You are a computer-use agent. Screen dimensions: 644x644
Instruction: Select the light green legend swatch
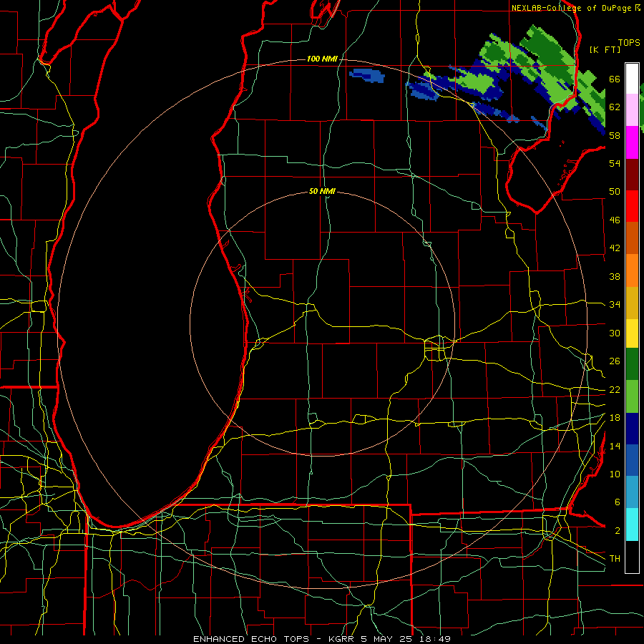click(632, 396)
